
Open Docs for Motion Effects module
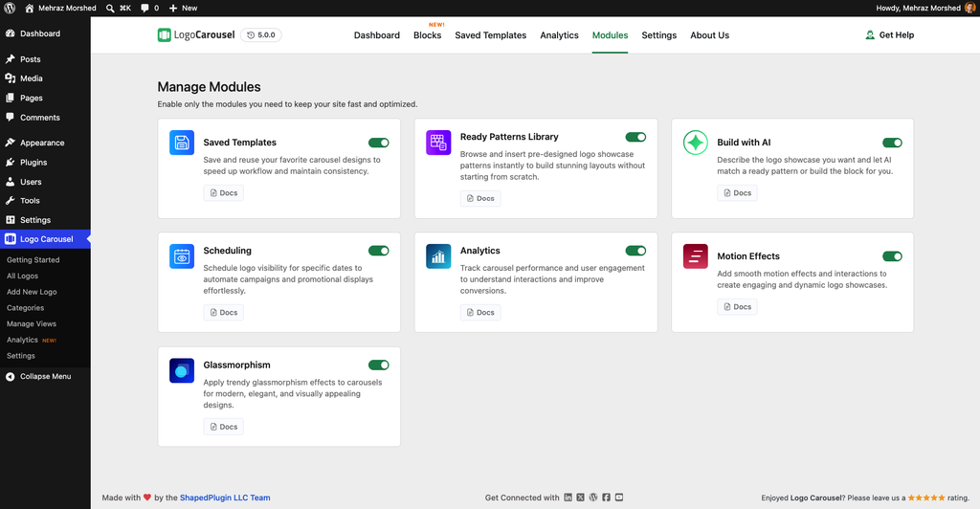[x=738, y=307]
